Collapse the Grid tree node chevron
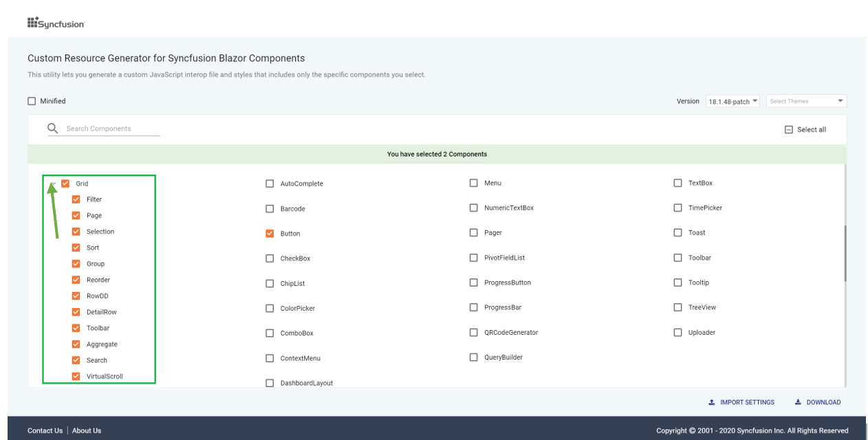Viewport: 868px width, 440px height. click(54, 184)
